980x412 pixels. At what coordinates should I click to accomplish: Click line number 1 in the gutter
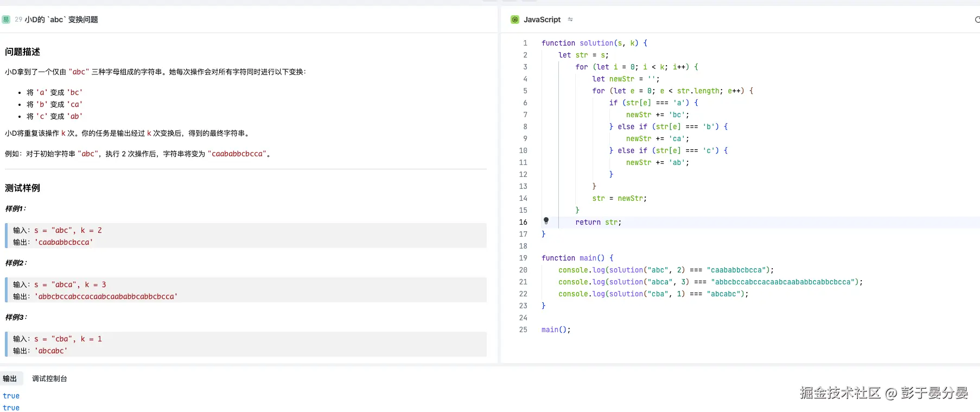525,43
